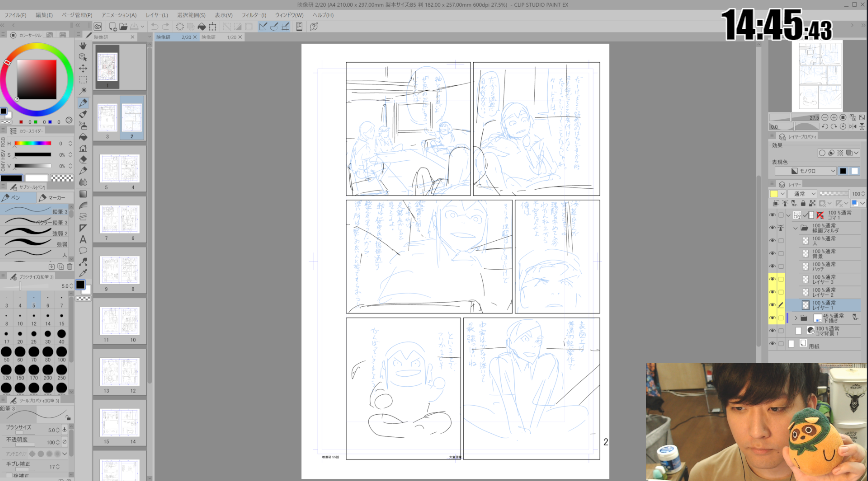
Task: Click the New document icon
Action: [x=112, y=27]
